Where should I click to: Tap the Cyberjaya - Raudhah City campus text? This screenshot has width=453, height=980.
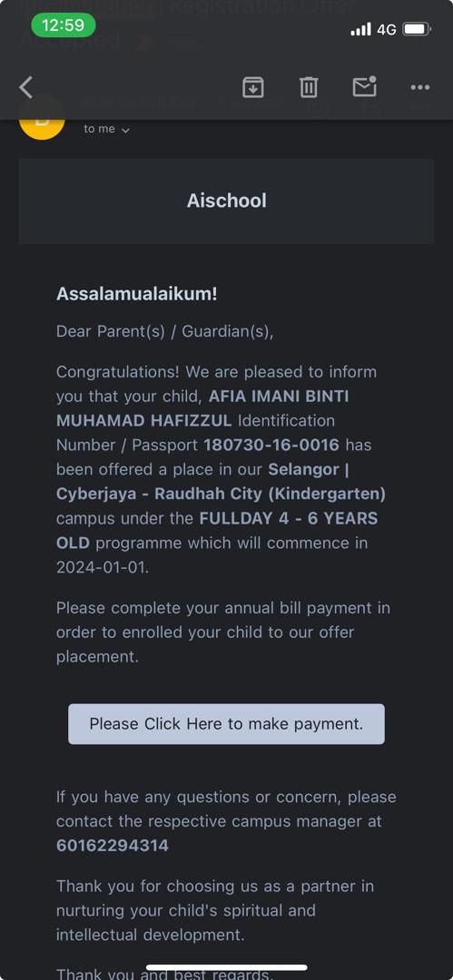tap(221, 494)
